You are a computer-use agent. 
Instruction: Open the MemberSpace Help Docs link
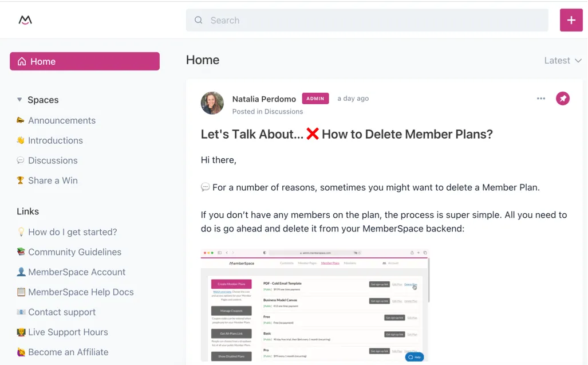(81, 292)
